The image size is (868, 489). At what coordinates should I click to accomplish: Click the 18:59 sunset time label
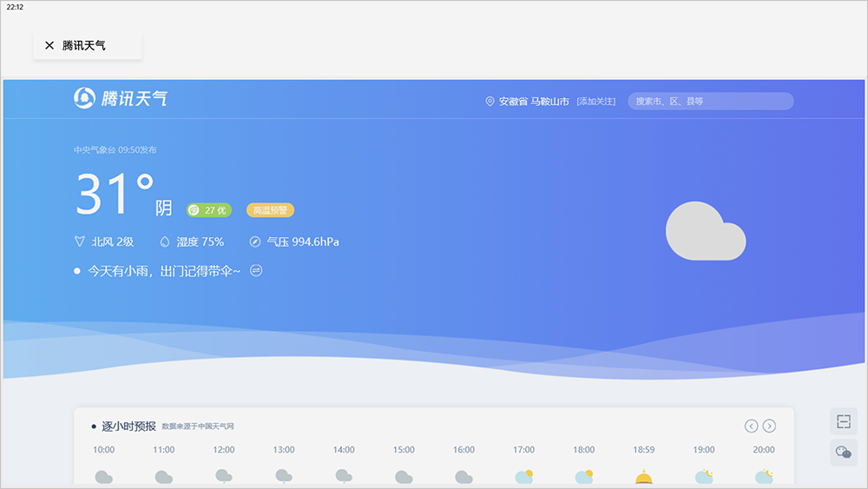(644, 450)
